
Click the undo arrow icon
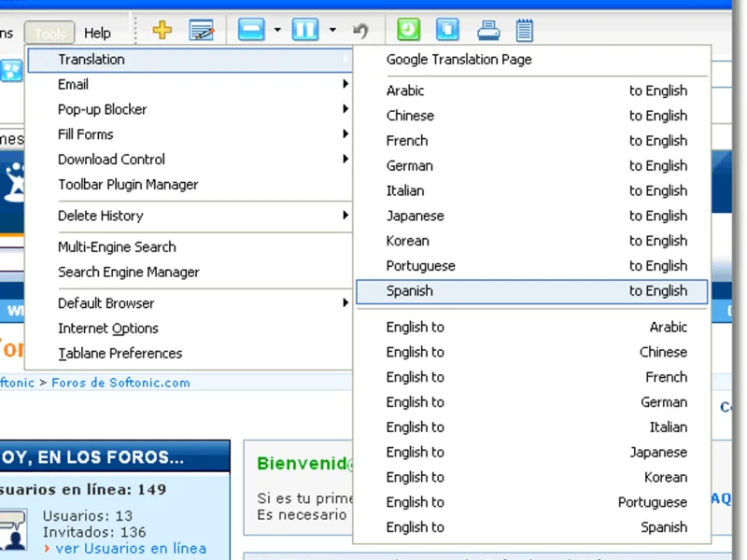point(360,31)
